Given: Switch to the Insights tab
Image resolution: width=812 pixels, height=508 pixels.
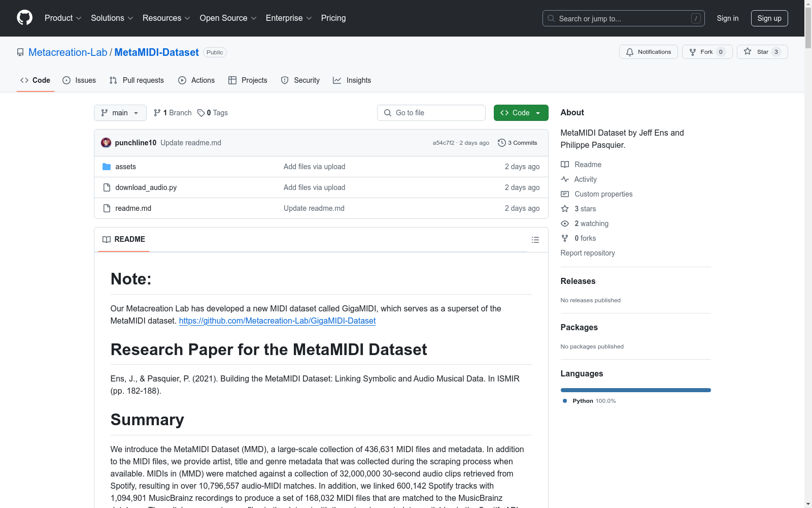Looking at the screenshot, I should 352,80.
